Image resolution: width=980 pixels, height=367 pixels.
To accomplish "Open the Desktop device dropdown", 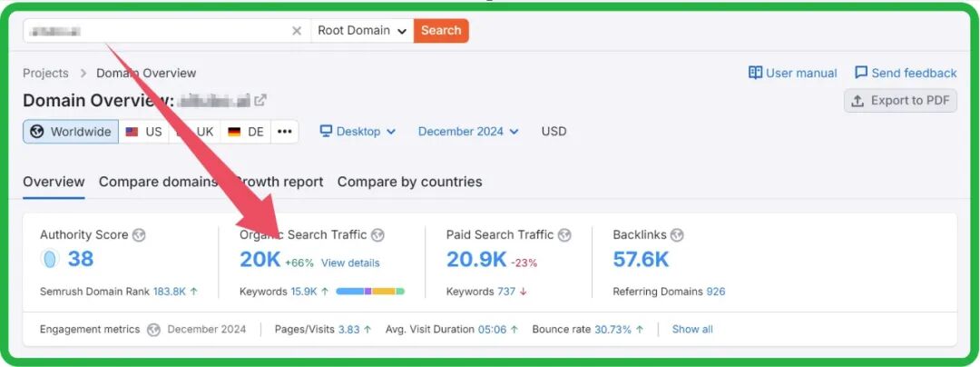I will click(358, 132).
